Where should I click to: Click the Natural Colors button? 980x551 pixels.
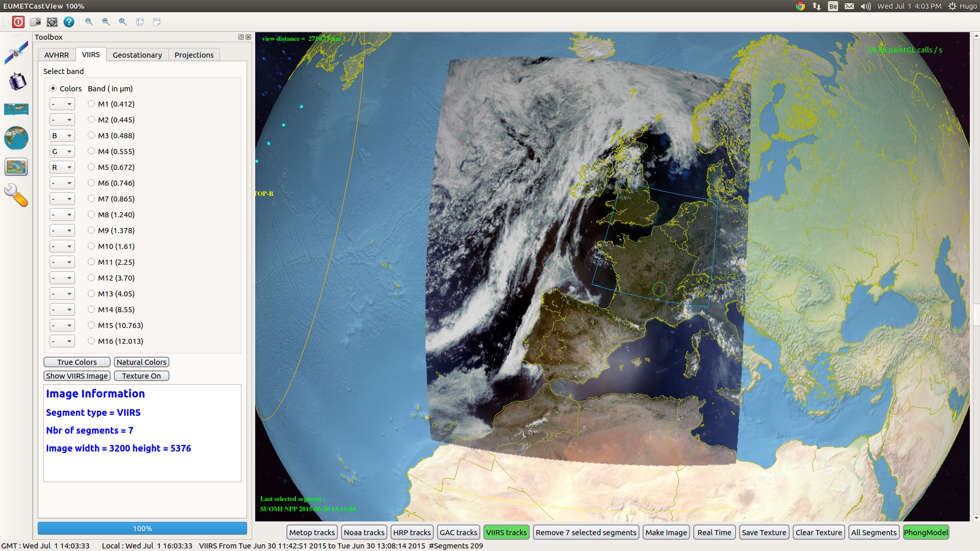[x=141, y=361]
